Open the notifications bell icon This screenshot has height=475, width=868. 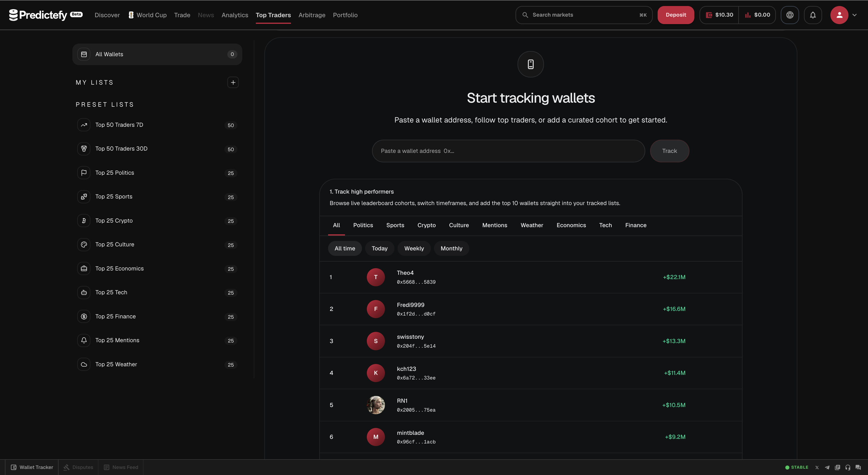[813, 15]
